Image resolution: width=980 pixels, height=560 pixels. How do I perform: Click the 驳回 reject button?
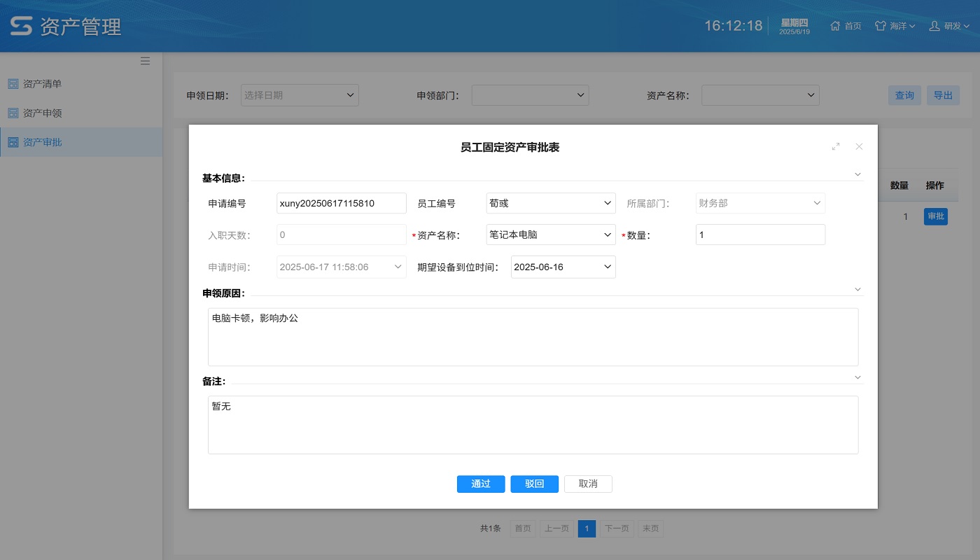point(534,484)
